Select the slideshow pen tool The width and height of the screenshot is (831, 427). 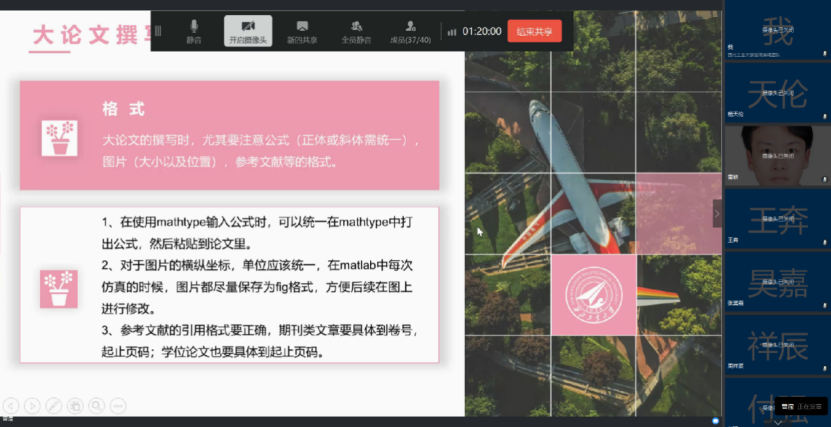pyautogui.click(x=53, y=405)
